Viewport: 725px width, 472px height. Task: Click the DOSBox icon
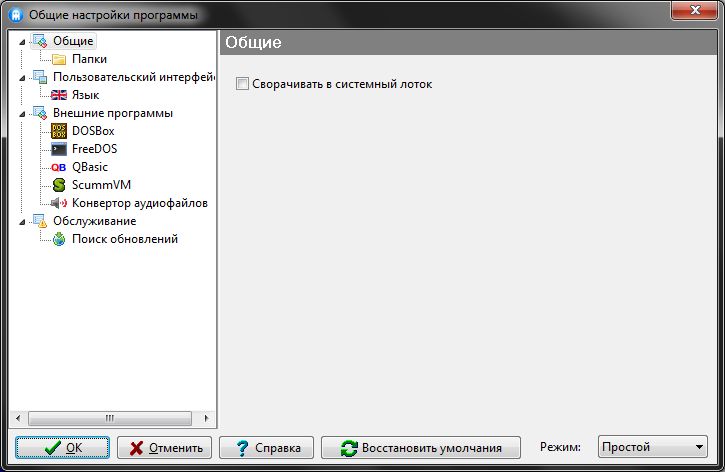tap(59, 131)
